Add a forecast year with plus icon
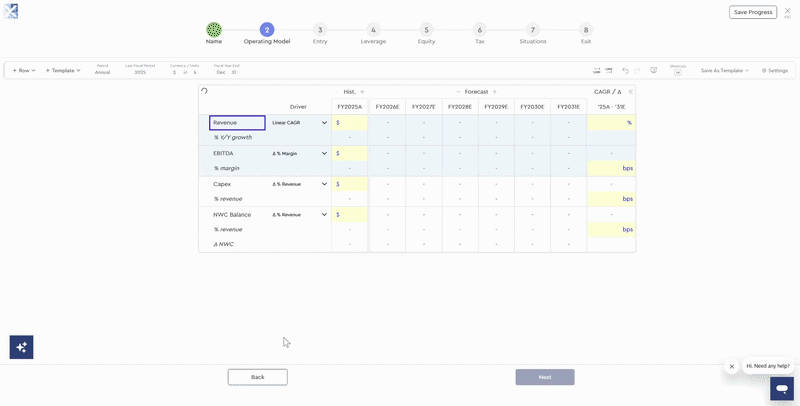The height and width of the screenshot is (406, 800). point(495,91)
